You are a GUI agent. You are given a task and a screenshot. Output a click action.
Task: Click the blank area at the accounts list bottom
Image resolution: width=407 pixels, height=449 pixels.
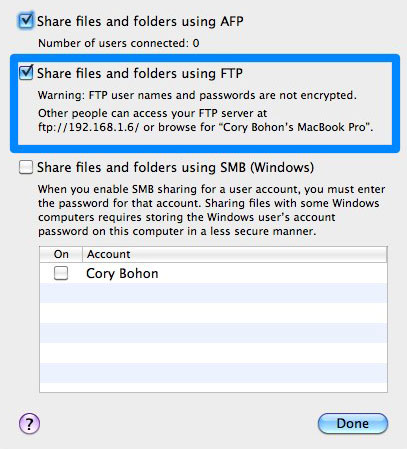coord(213,387)
